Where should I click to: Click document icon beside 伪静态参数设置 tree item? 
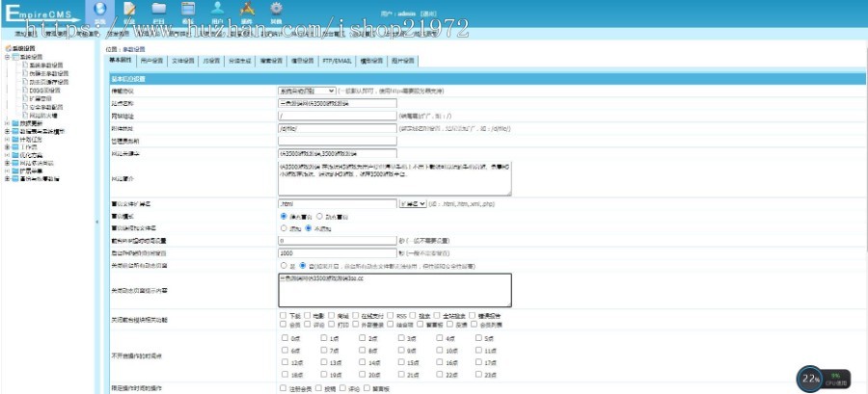pyautogui.click(x=25, y=73)
